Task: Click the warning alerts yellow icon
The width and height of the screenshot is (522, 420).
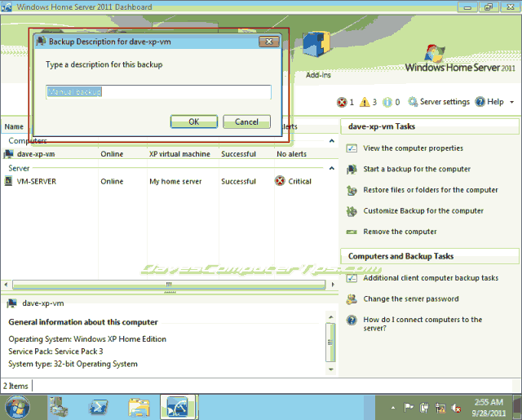Action: click(x=365, y=102)
